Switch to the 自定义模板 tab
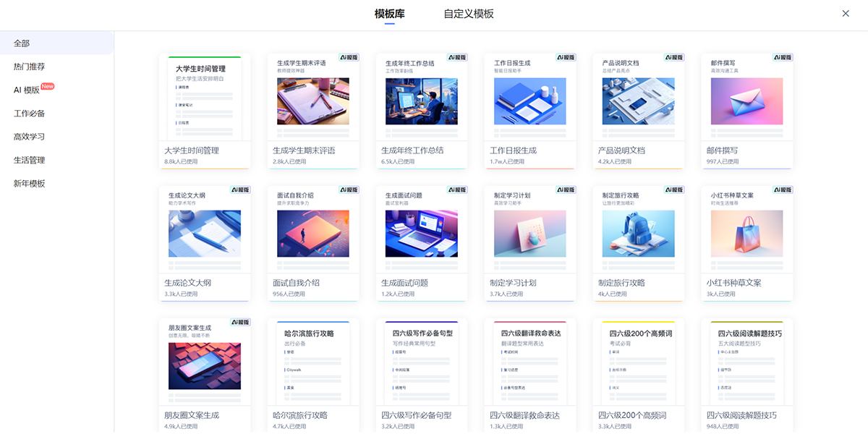This screenshot has width=868, height=434. tap(469, 14)
